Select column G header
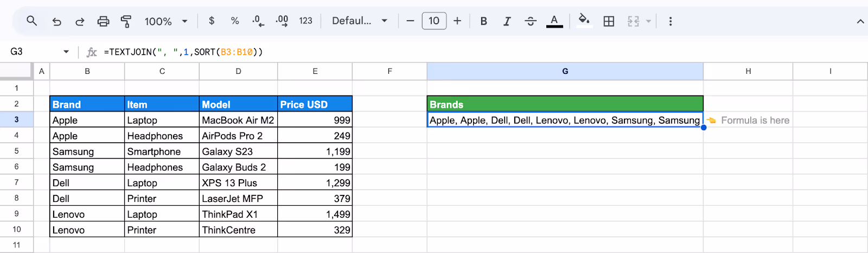The image size is (868, 253). pyautogui.click(x=565, y=71)
